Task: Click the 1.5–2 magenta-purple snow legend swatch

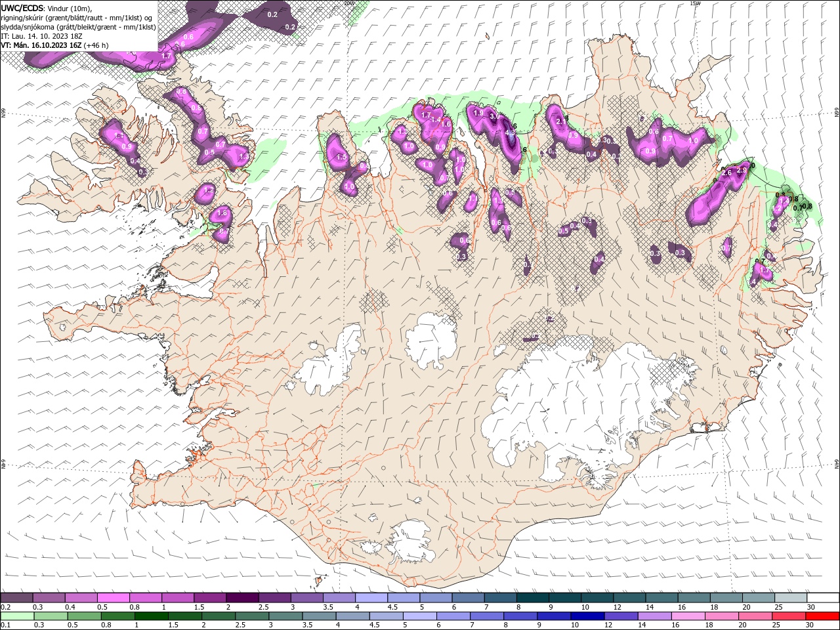Action: pyautogui.click(x=209, y=598)
